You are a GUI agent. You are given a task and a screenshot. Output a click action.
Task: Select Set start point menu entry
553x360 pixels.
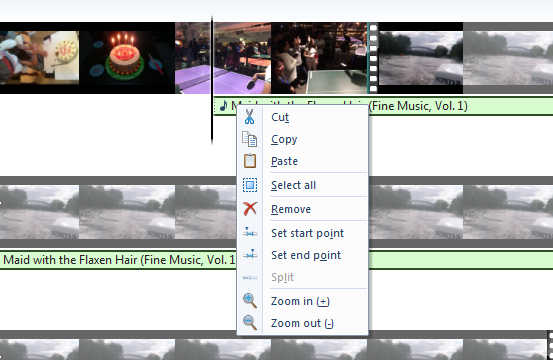(302, 233)
